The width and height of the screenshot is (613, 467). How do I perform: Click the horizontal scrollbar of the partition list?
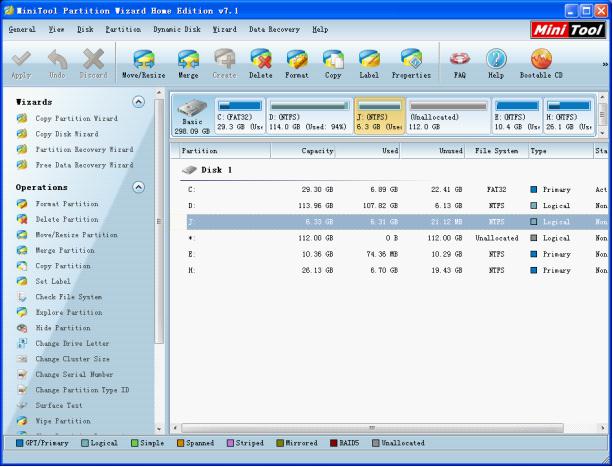tap(372, 428)
